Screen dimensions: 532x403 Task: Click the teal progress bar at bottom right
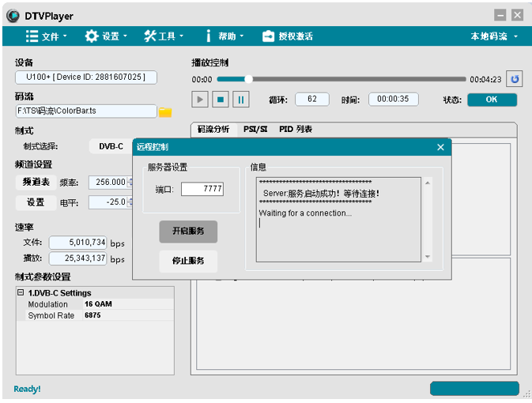pyautogui.click(x=474, y=389)
